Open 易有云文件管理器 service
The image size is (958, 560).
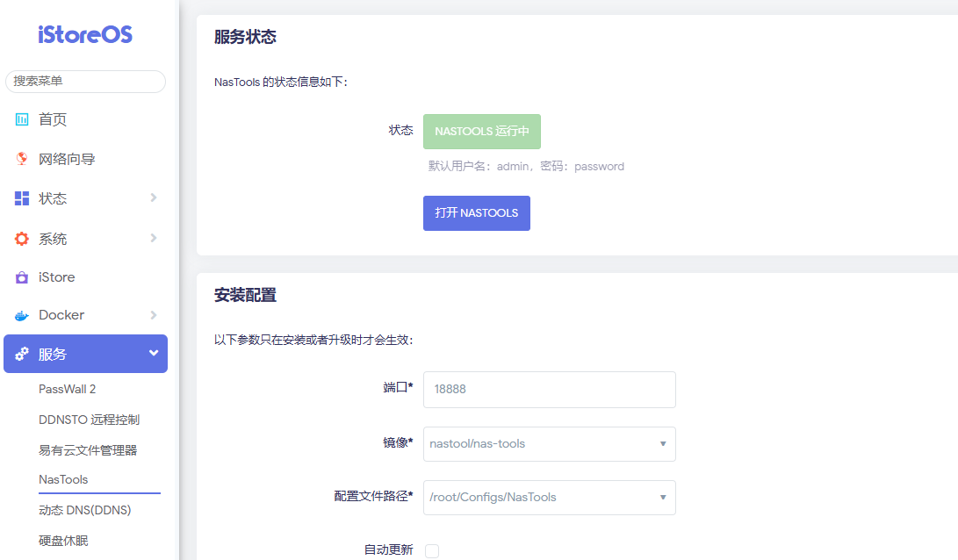[87, 450]
